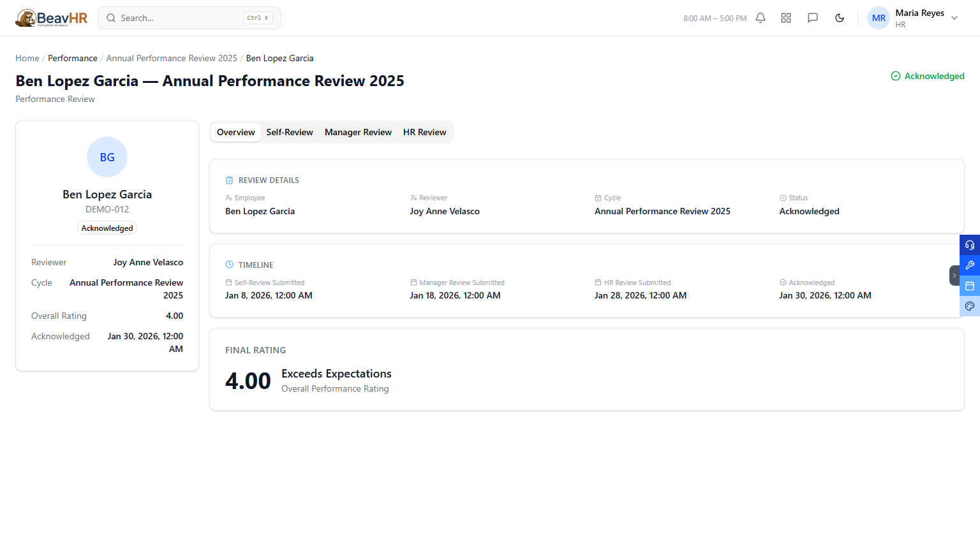
Task: Switch to the Manager Review tab
Action: click(x=358, y=132)
